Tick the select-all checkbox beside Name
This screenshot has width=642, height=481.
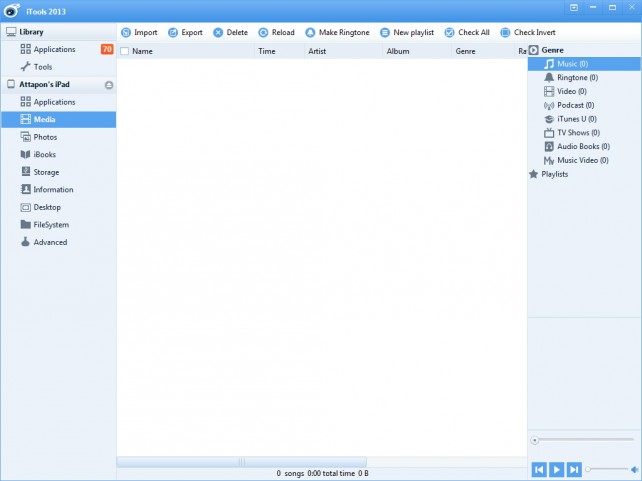tap(125, 50)
